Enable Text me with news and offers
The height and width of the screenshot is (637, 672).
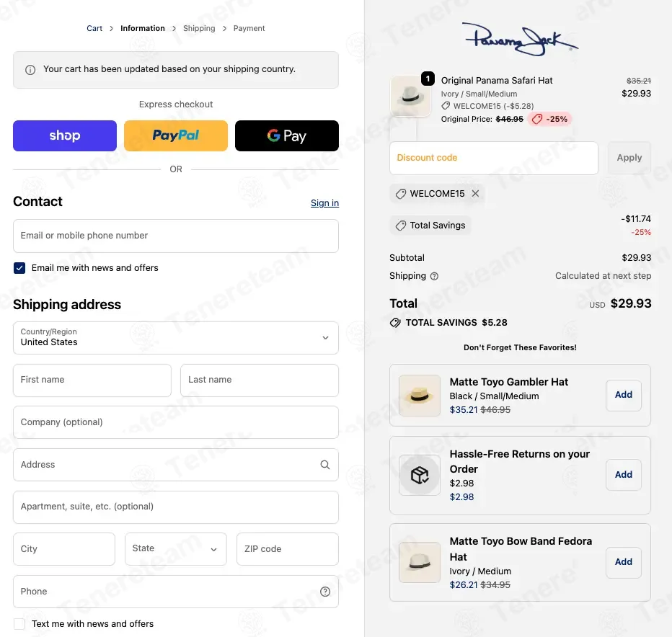18,623
